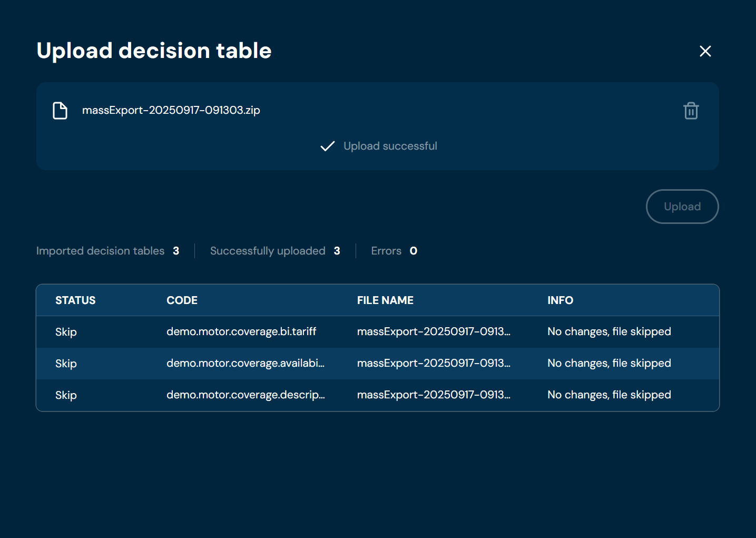Click the Imported decision tables counter
The height and width of the screenshot is (538, 756).
click(107, 251)
